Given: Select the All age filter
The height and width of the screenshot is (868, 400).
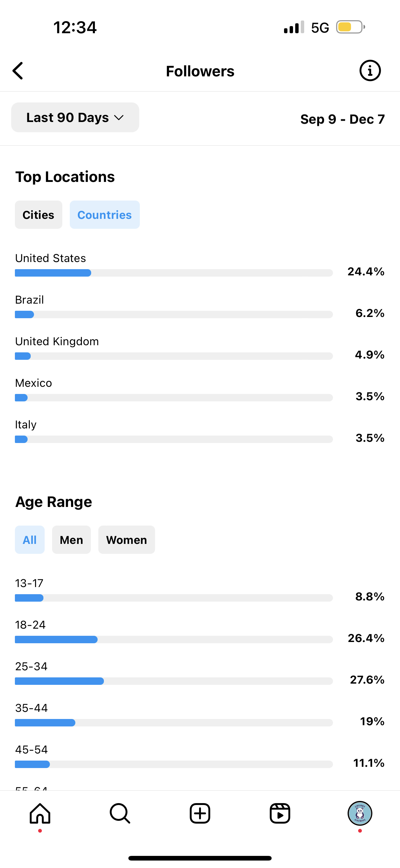Looking at the screenshot, I should click(30, 540).
